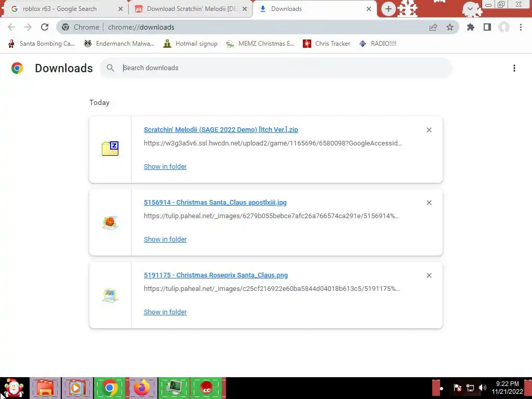Image resolution: width=532 pixels, height=399 pixels.
Task: Show the 5191175 png in folder
Action: (165, 312)
